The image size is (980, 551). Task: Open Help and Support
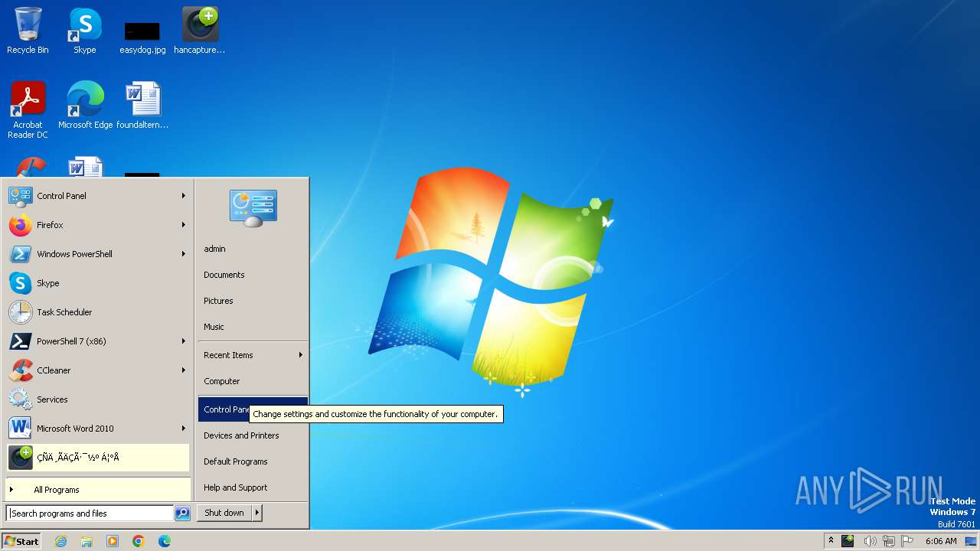pyautogui.click(x=253, y=487)
